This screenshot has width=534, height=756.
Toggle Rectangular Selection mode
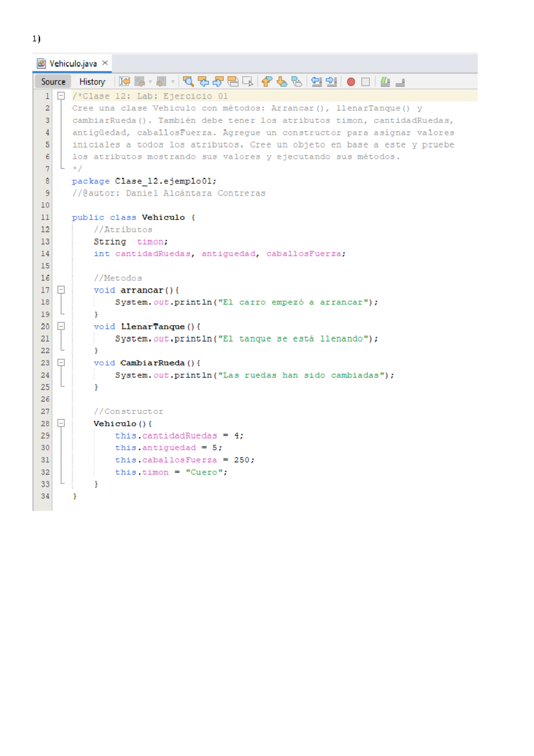[248, 81]
